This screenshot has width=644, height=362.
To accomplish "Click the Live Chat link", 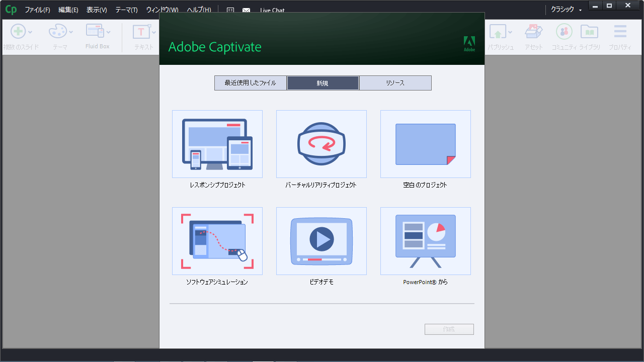I will pyautogui.click(x=272, y=11).
